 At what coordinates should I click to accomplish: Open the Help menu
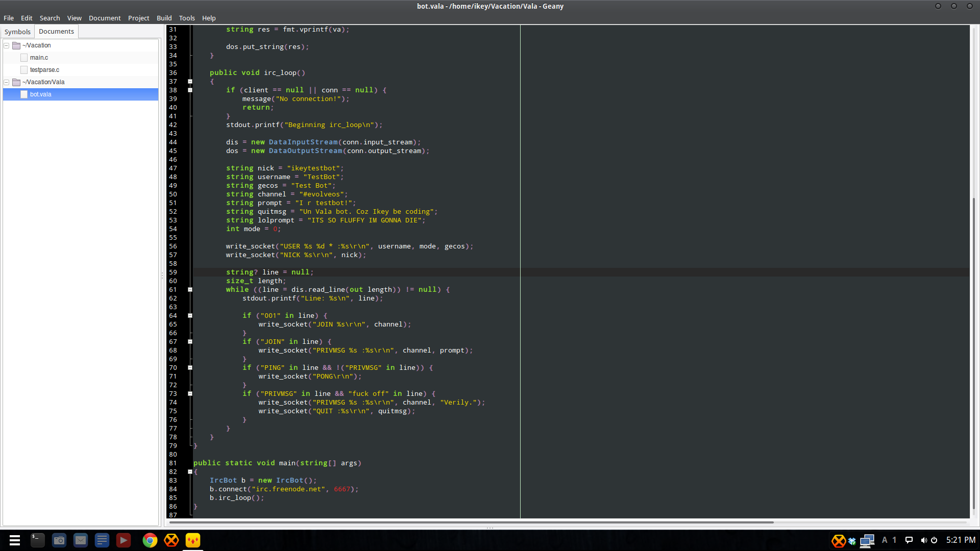pos(209,18)
